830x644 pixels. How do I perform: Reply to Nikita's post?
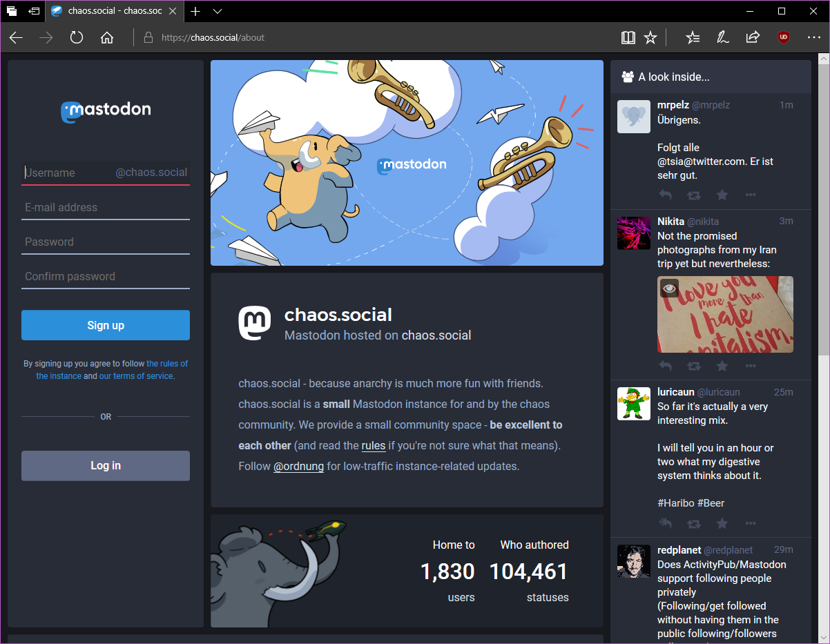(x=665, y=366)
